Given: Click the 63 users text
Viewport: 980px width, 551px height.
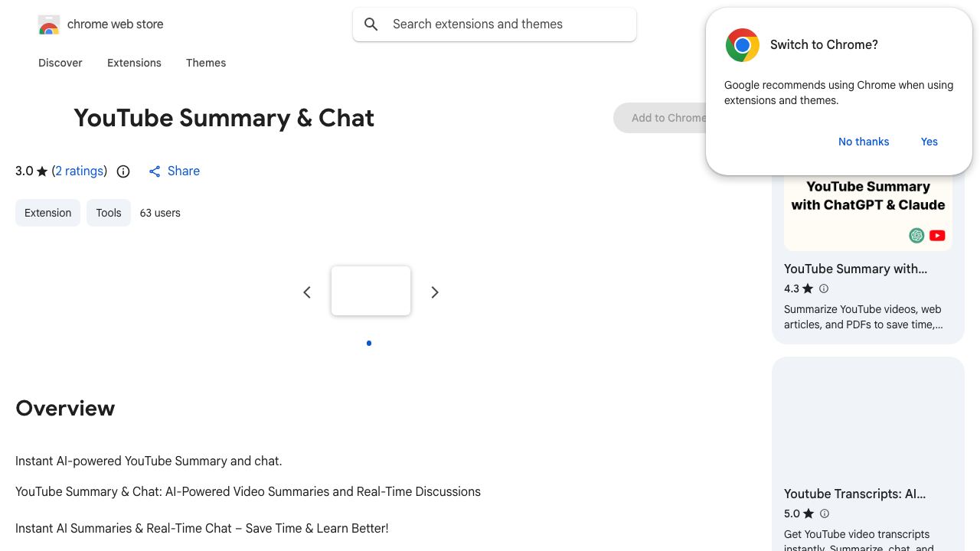Looking at the screenshot, I should tap(160, 213).
